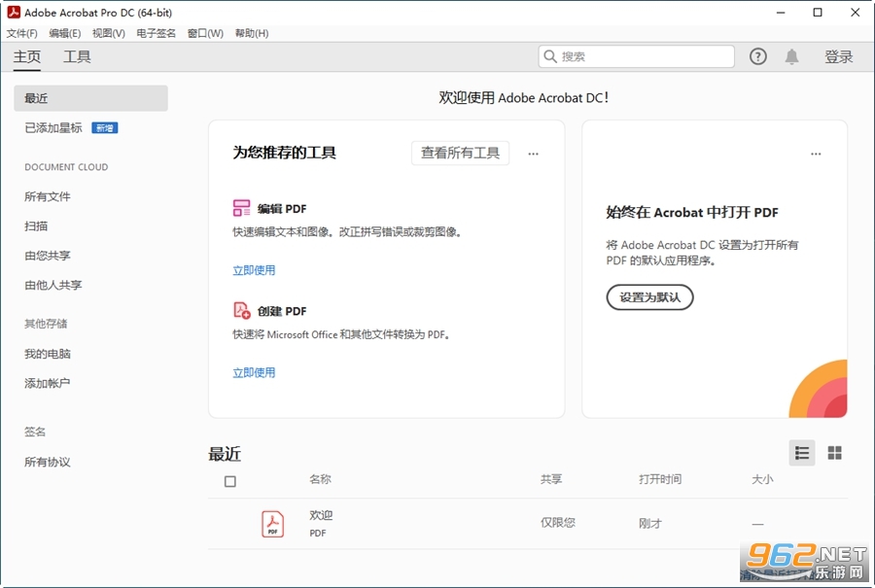
Task: Click the Edit PDF tool icon
Action: coord(242,208)
